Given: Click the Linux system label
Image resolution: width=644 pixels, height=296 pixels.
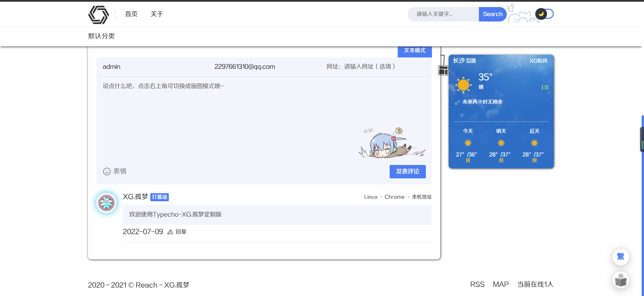Looking at the screenshot, I should coord(371,197).
